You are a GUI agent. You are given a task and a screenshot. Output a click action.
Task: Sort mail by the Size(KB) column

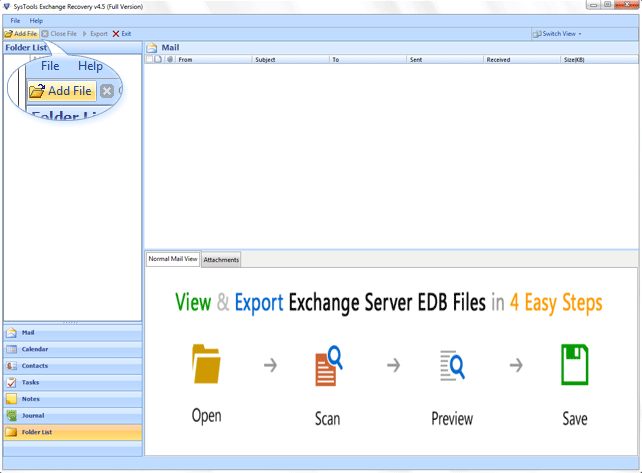(x=599, y=60)
